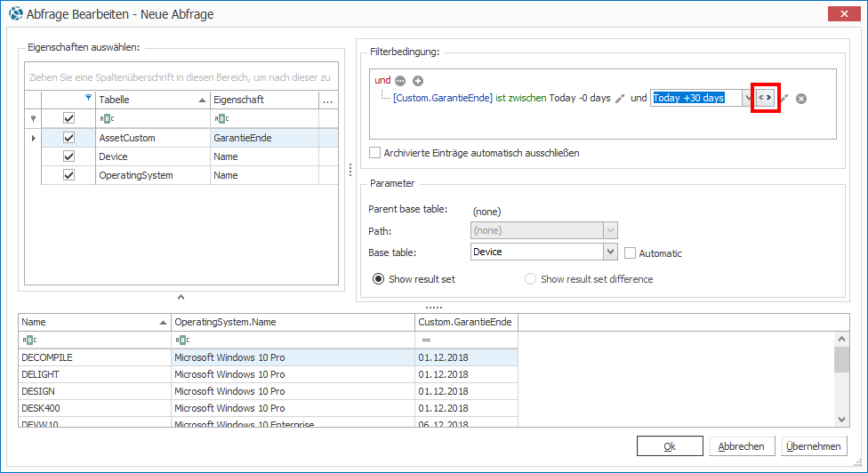Collapse the properties panel with the up caret

[181, 298]
